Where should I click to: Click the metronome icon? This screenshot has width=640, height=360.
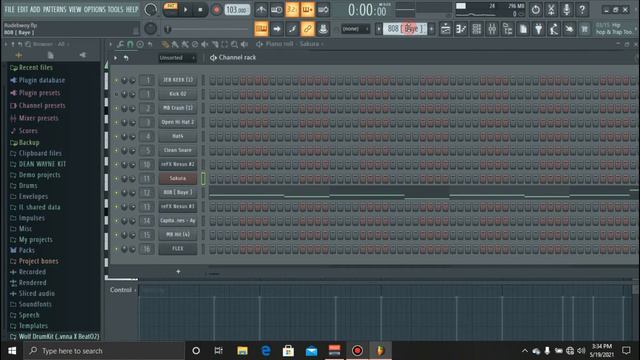(261, 9)
